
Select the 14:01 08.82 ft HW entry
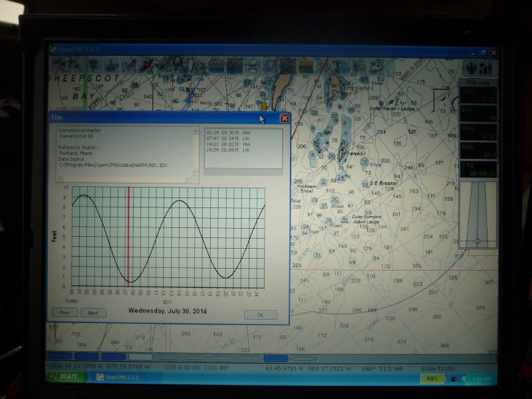228,144
